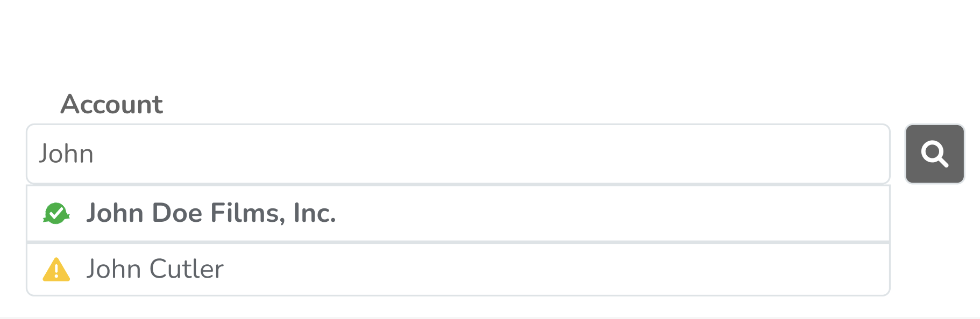This screenshot has height=319, width=980.
Task: Pick the second autocomplete result row
Action: (x=458, y=269)
